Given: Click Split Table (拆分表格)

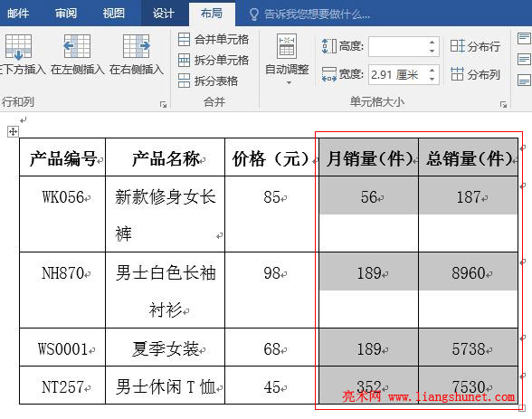Looking at the screenshot, I should [208, 81].
